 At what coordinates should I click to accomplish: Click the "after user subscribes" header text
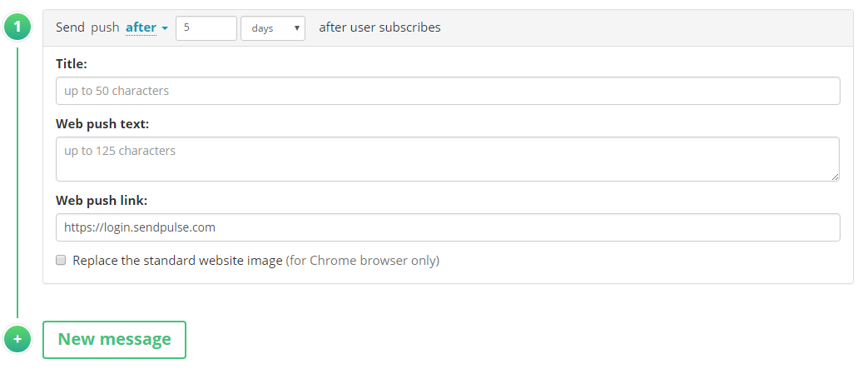379,27
